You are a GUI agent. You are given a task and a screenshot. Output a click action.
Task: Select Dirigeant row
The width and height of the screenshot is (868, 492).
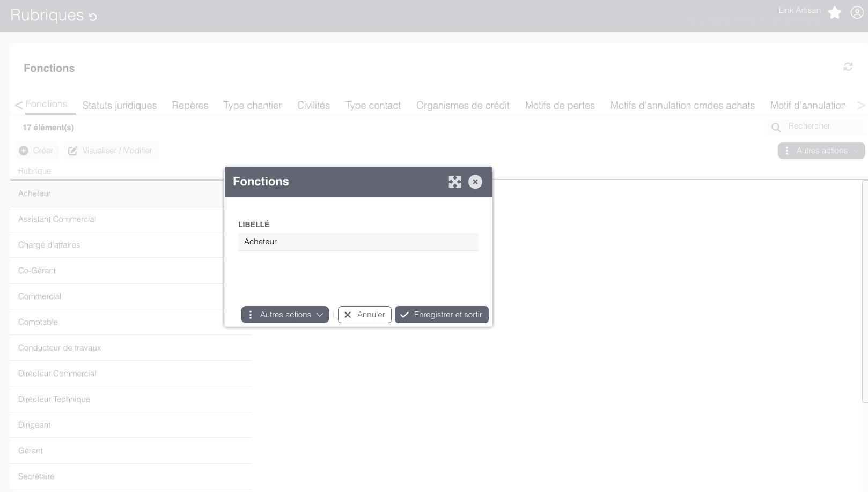[x=131, y=425]
